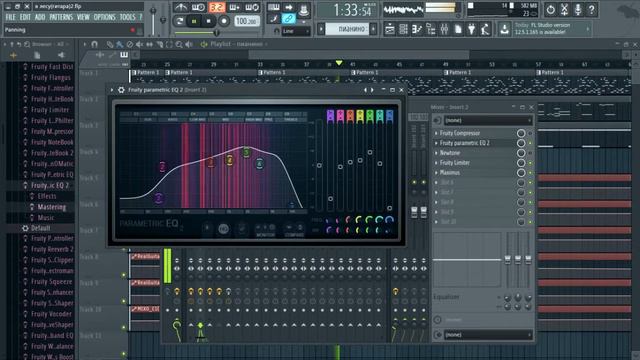Open the Line snap dropdown
The height and width of the screenshot is (360, 640).
tap(296, 31)
